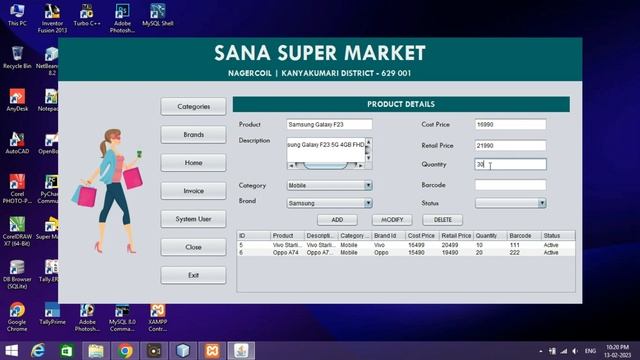Open MySQL Shell desktop shortcut

pos(158,15)
